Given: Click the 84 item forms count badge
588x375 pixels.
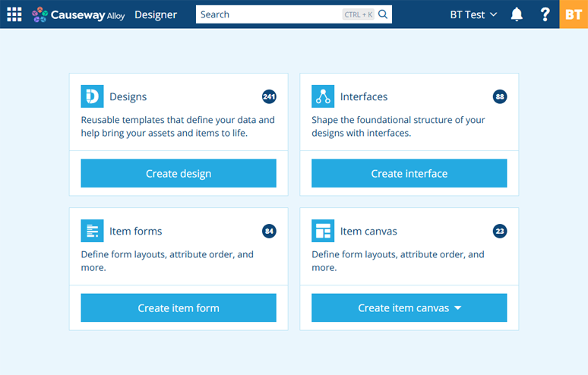Looking at the screenshot, I should [269, 231].
